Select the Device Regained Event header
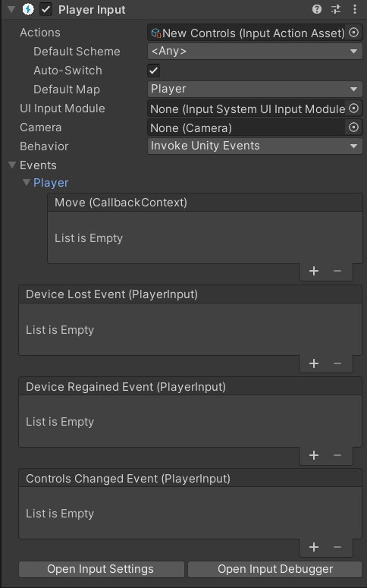Image resolution: width=367 pixels, height=588 pixels. coord(190,387)
